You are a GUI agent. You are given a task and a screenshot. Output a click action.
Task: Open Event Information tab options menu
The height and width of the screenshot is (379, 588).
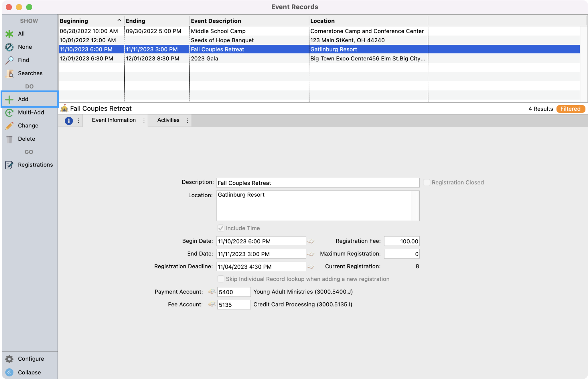tap(144, 121)
